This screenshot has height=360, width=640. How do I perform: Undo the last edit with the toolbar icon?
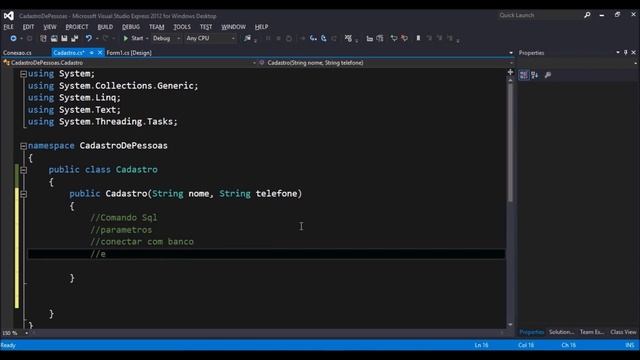tap(89, 38)
